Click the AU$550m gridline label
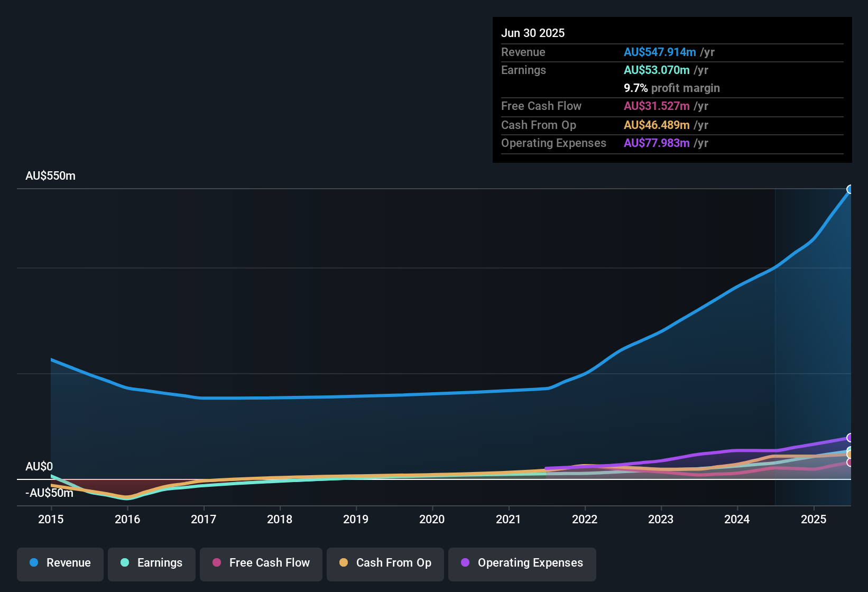The image size is (868, 592). (x=51, y=175)
